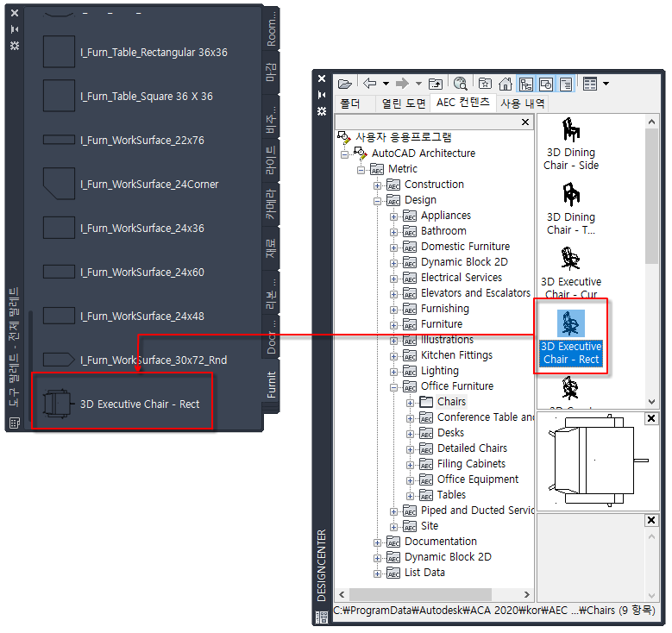The image size is (672, 633).
Task: Open the Views dropdown arrow
Action: (606, 84)
